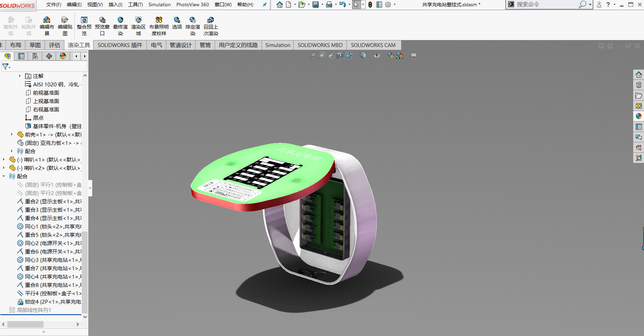Toggle the Appearances task pane tab
The height and width of the screenshot is (336, 644).
[639, 116]
